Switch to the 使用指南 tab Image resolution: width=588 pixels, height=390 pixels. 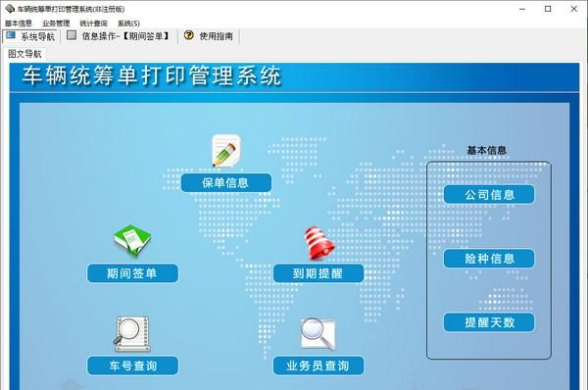click(209, 36)
